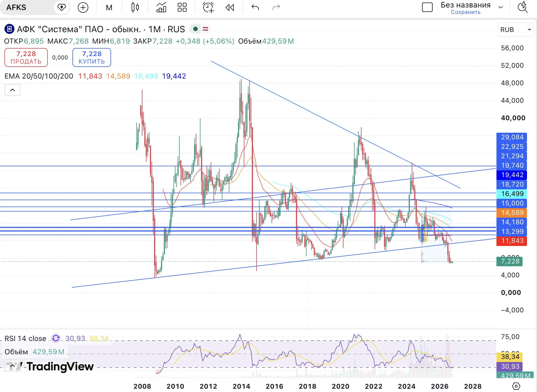Click the red 11,843 price label
The image size is (537, 392).
[512, 241]
